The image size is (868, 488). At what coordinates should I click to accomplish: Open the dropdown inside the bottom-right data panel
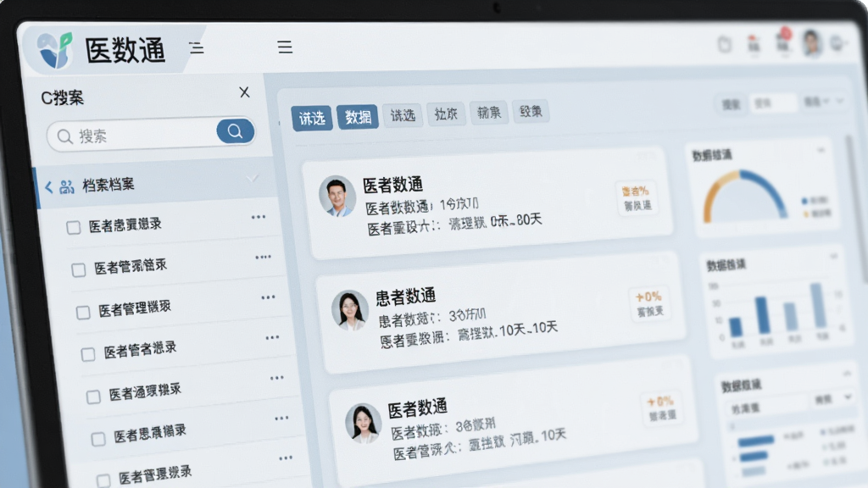[x=832, y=398]
